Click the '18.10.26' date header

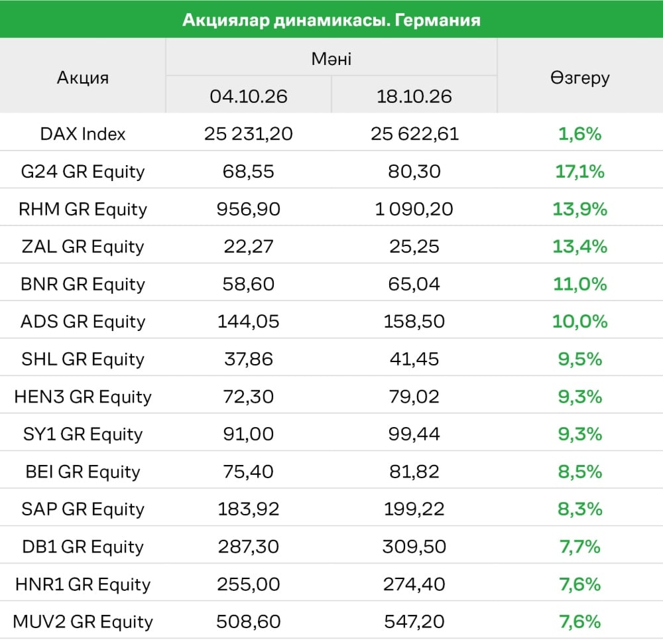414,96
